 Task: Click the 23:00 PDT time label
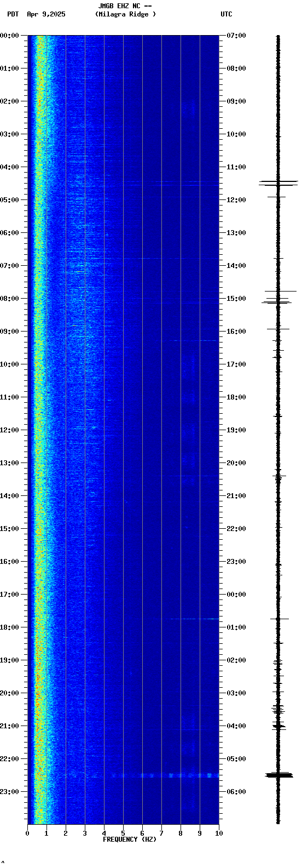click(10, 792)
